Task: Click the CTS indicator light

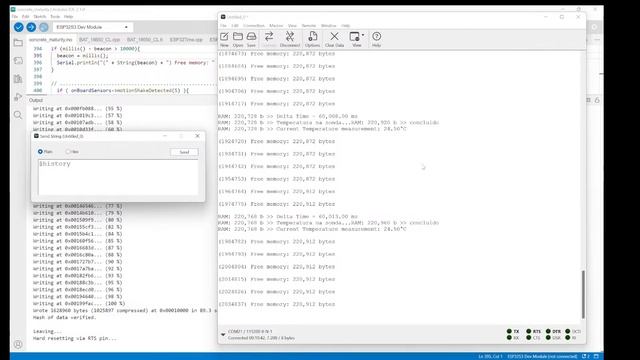Action: tap(529, 338)
